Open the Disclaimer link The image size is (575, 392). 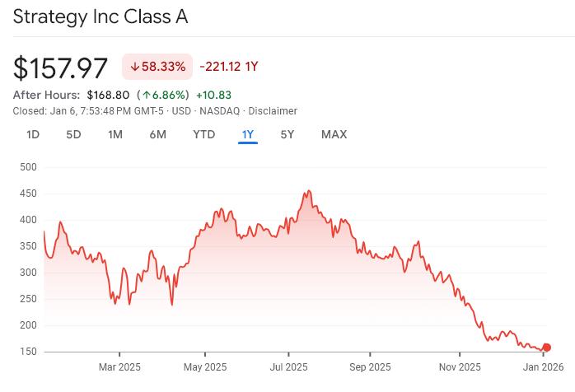pyautogui.click(x=273, y=111)
